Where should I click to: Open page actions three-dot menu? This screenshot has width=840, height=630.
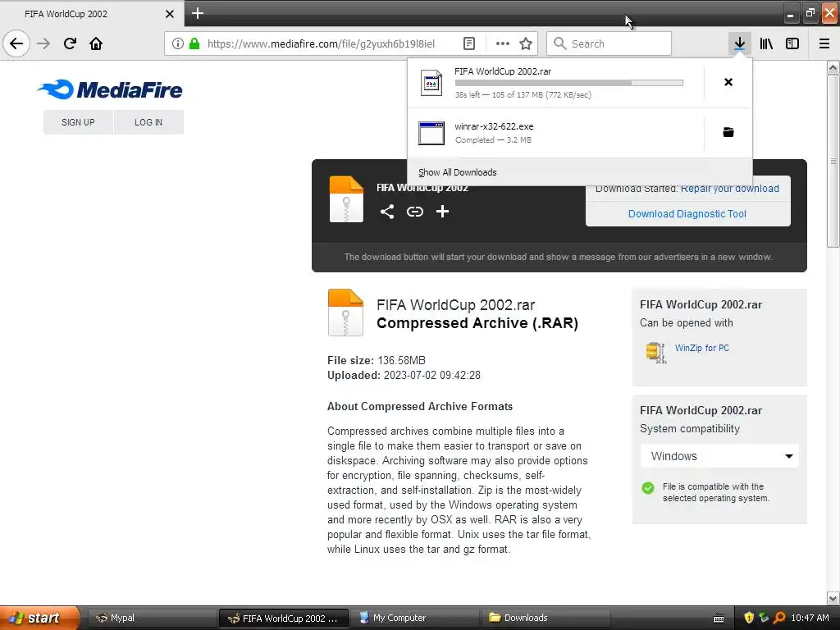pos(503,43)
